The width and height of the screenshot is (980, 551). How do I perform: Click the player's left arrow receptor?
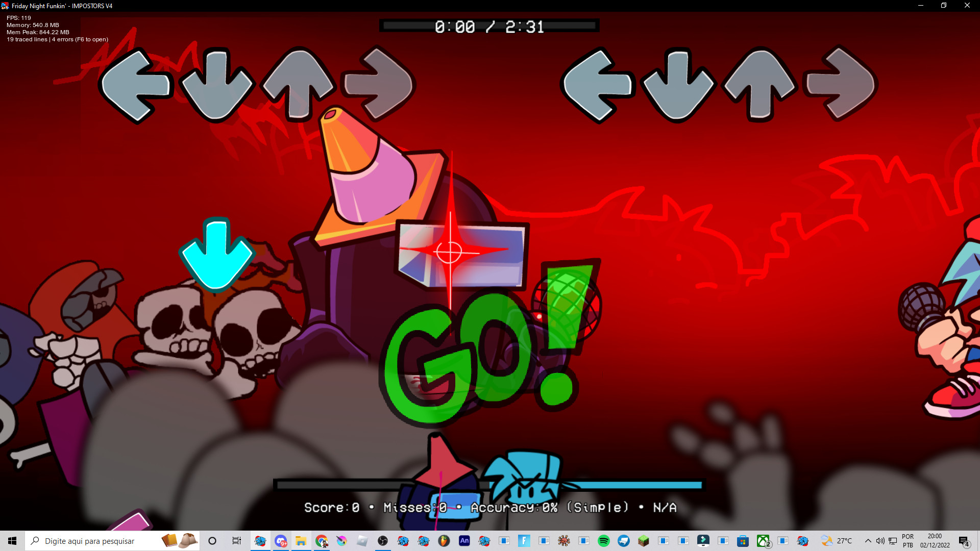click(598, 85)
